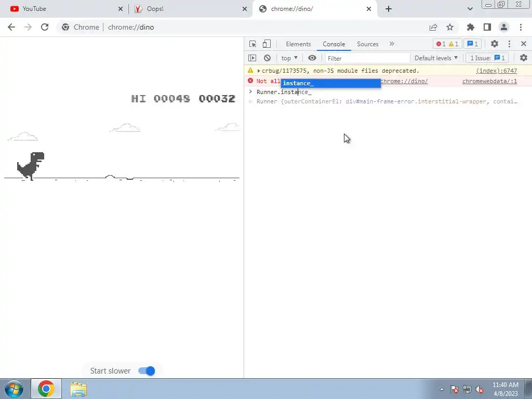Image resolution: width=532 pixels, height=399 pixels.
Task: Open the tab search dropdown arrow
Action: coord(470,9)
